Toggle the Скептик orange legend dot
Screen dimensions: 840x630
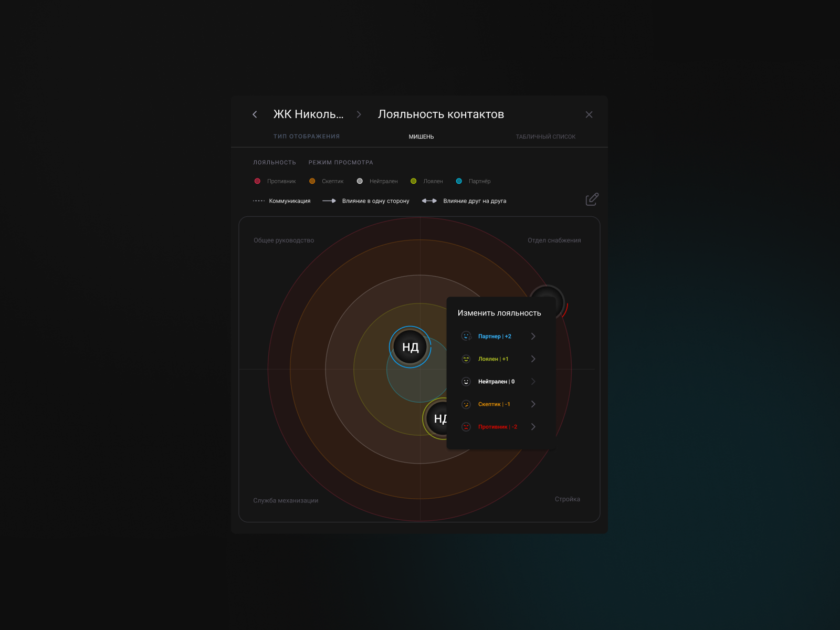pos(312,181)
